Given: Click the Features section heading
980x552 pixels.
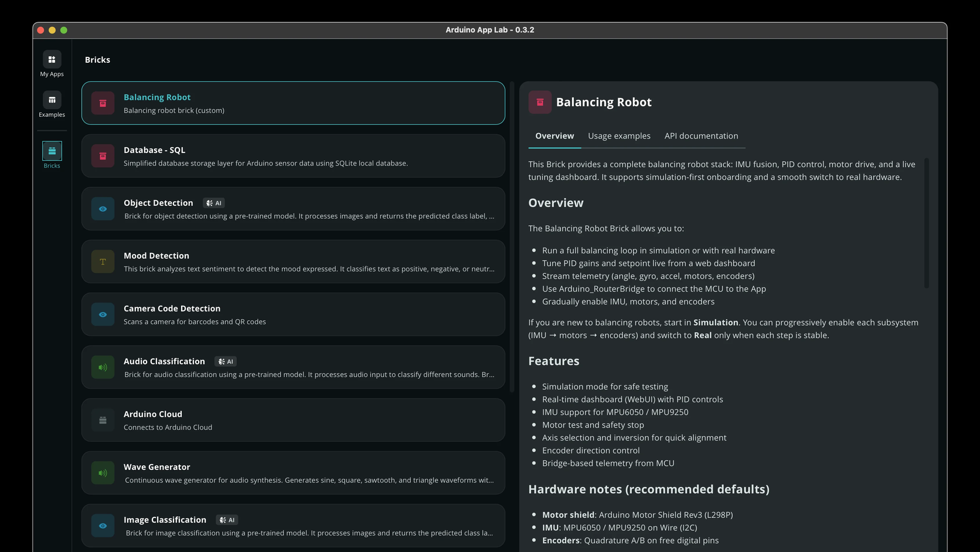Looking at the screenshot, I should click(554, 361).
